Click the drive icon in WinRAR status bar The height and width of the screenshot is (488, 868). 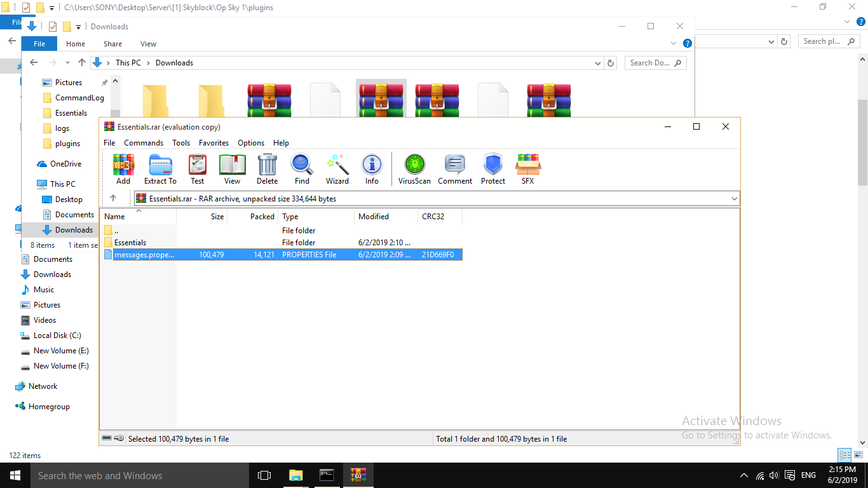107,438
